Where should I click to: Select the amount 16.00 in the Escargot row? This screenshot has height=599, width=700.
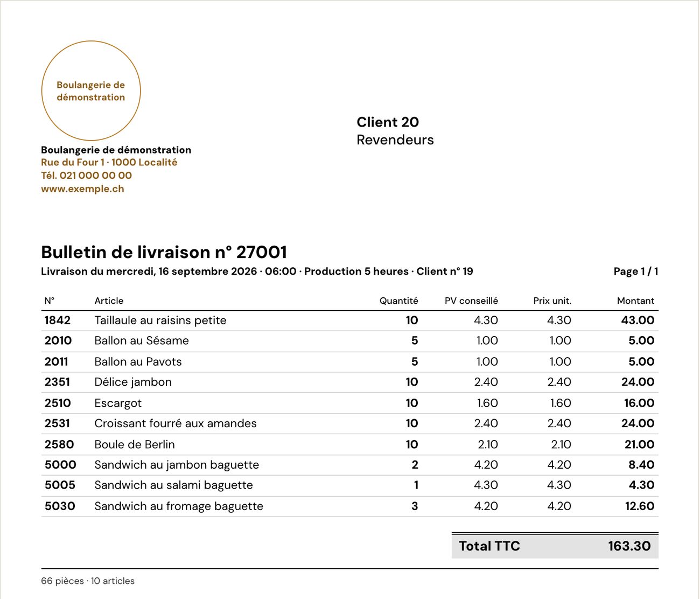pyautogui.click(x=639, y=403)
